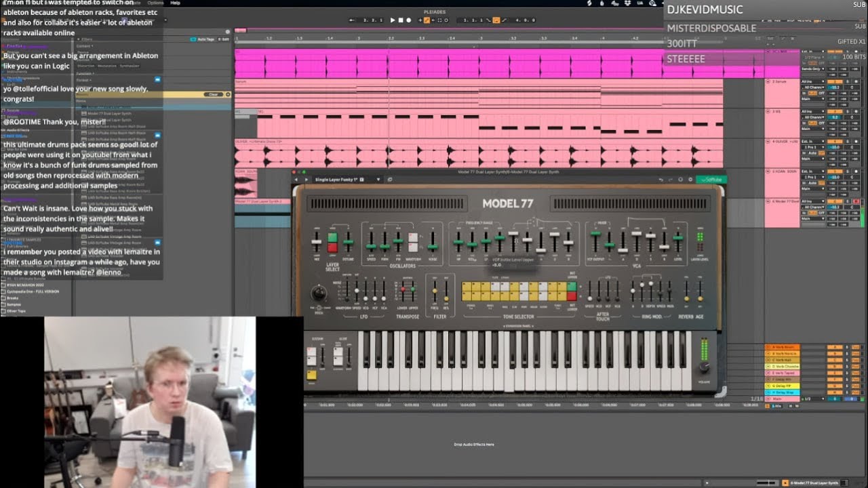Fold the 4 OLIVER track using its unfold button
868x488 pixels.
coord(768,141)
